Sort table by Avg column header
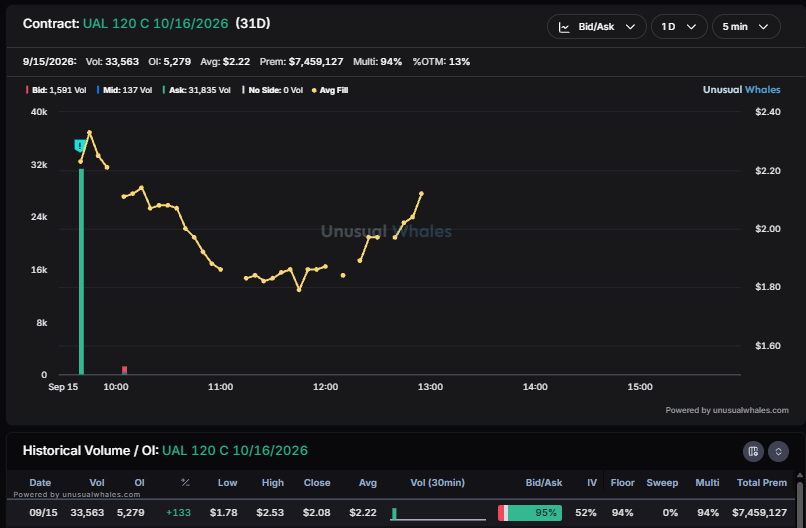The image size is (806, 528). pos(368,482)
